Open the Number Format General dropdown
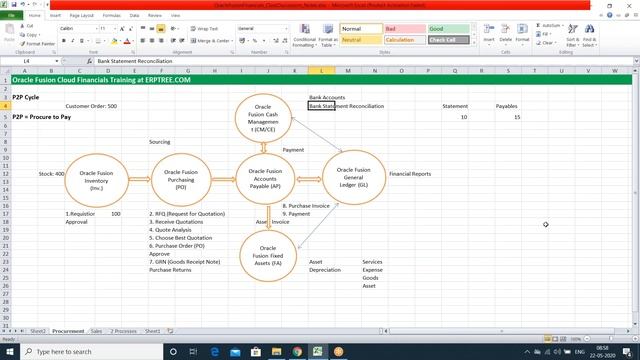Viewport: 640px width, 360px height. pos(286,29)
